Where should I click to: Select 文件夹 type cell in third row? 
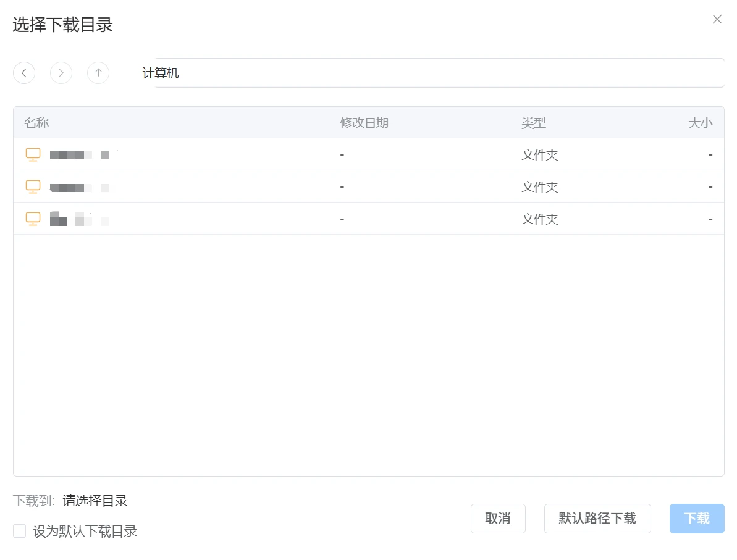539,219
